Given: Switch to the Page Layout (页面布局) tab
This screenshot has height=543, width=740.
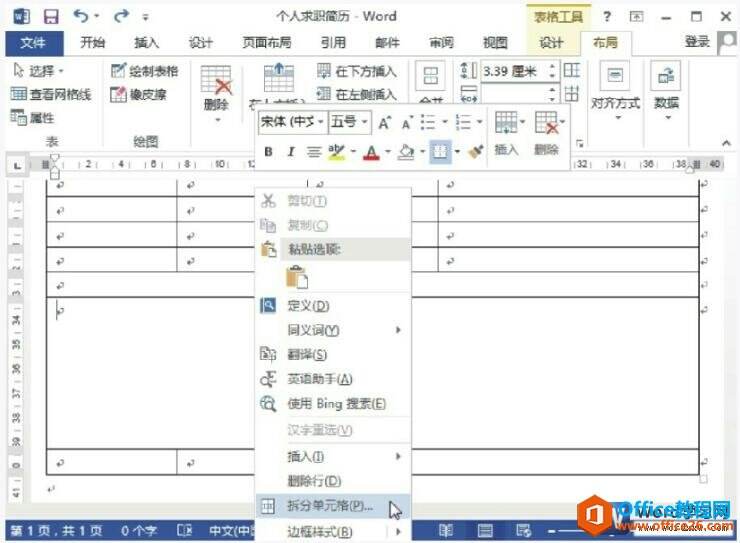Looking at the screenshot, I should pos(267,43).
